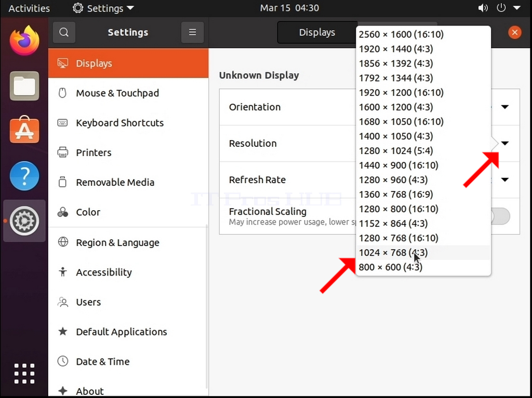Open the Settings app menu in top bar
Screen dimensions: 532x398
tap(103, 8)
